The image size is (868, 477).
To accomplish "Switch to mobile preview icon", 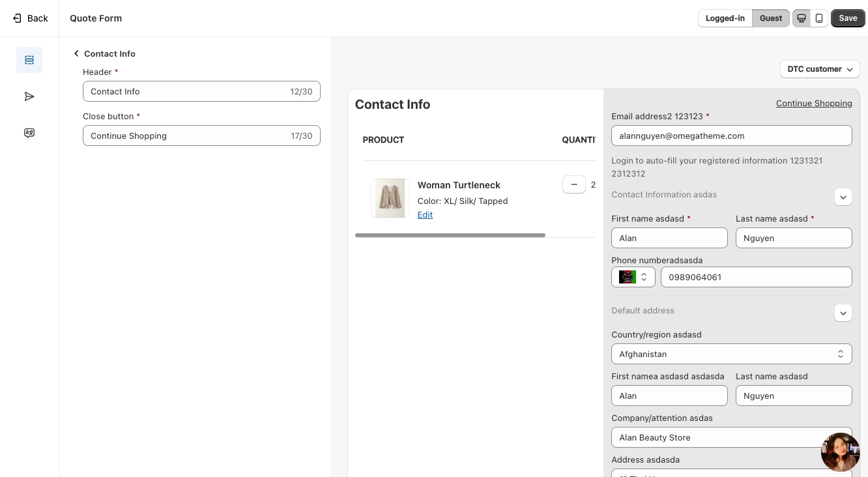I will click(819, 18).
